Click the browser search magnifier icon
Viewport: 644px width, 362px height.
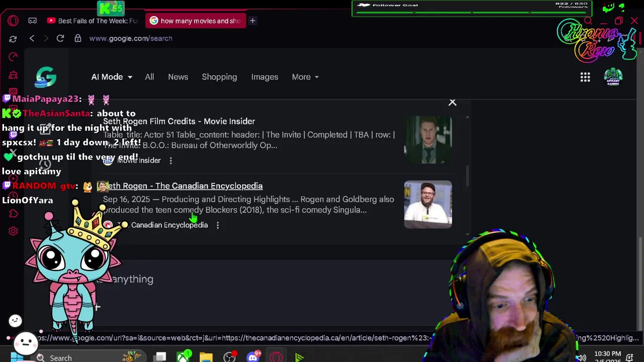588,21
